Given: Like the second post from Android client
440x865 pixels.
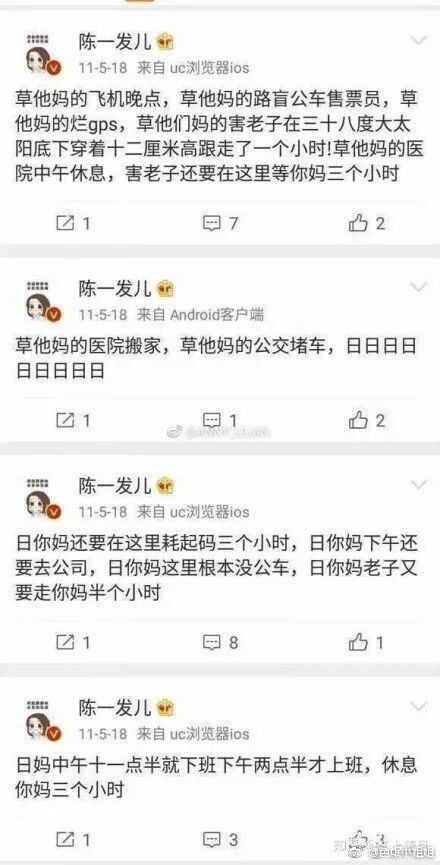Looking at the screenshot, I should [x=367, y=421].
